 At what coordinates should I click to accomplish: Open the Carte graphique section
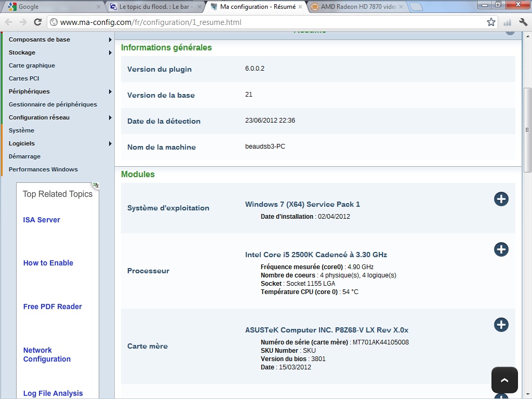32,65
